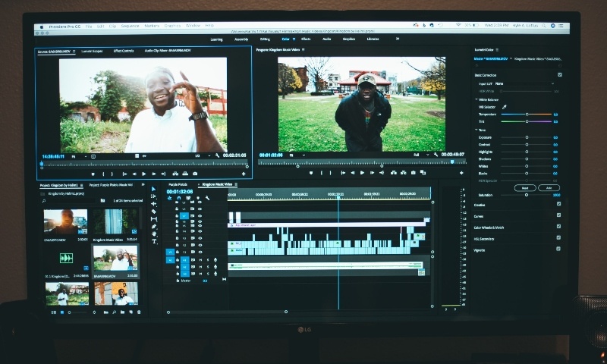Click the White Balance eyedropper
The height and width of the screenshot is (364, 607).
[x=504, y=107]
